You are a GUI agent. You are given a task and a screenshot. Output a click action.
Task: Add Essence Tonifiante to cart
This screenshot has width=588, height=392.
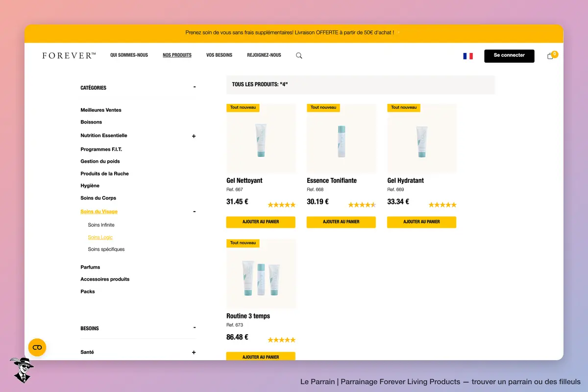click(x=341, y=222)
